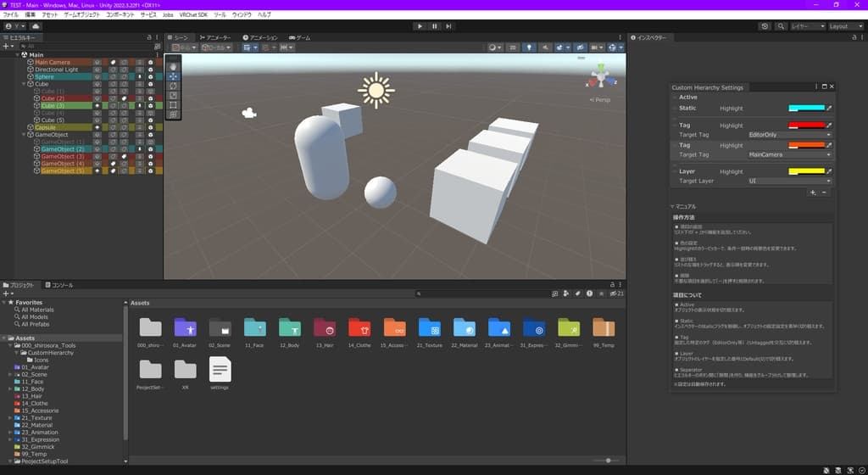Open the Target Tag EditorOnly dropdown
868x475 pixels.
click(789, 135)
